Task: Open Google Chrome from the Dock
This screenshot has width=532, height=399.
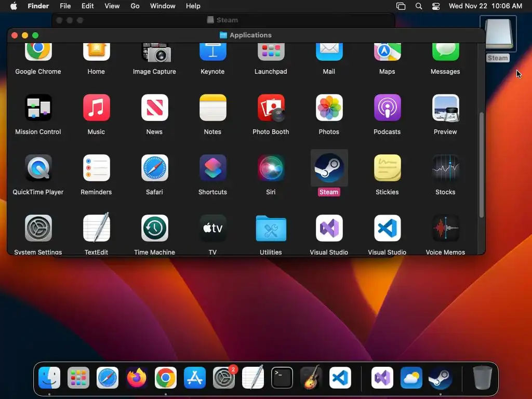Action: pos(166,378)
